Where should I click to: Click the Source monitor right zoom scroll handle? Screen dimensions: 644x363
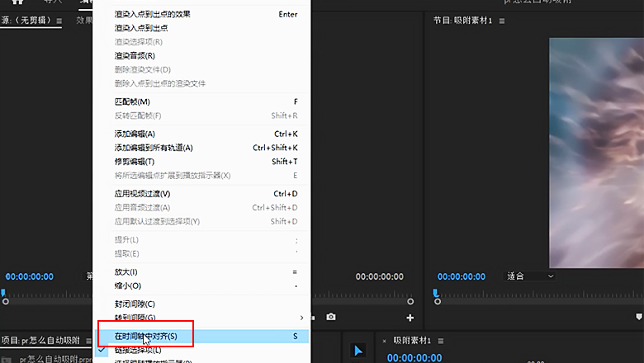click(x=410, y=301)
